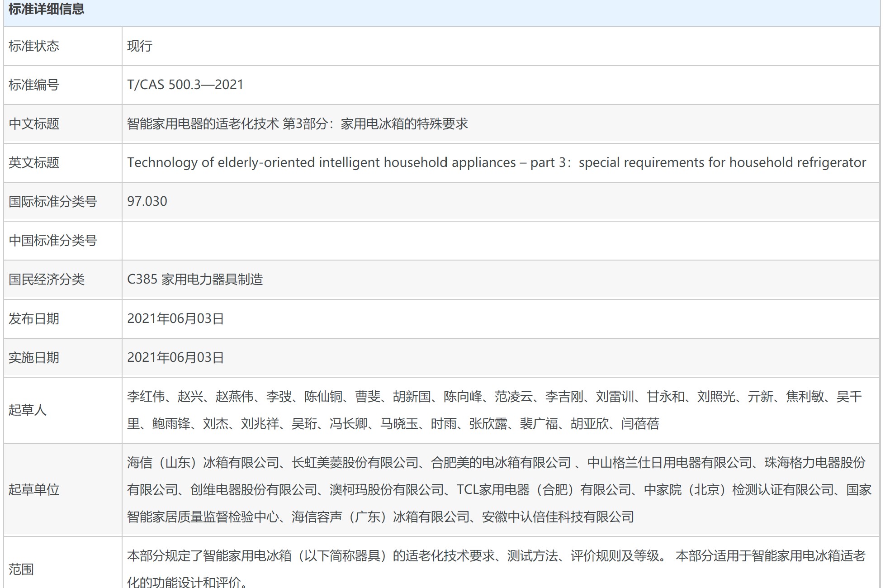Screen dimensions: 890x588
Task: Click the status value 现行
Action: point(140,46)
